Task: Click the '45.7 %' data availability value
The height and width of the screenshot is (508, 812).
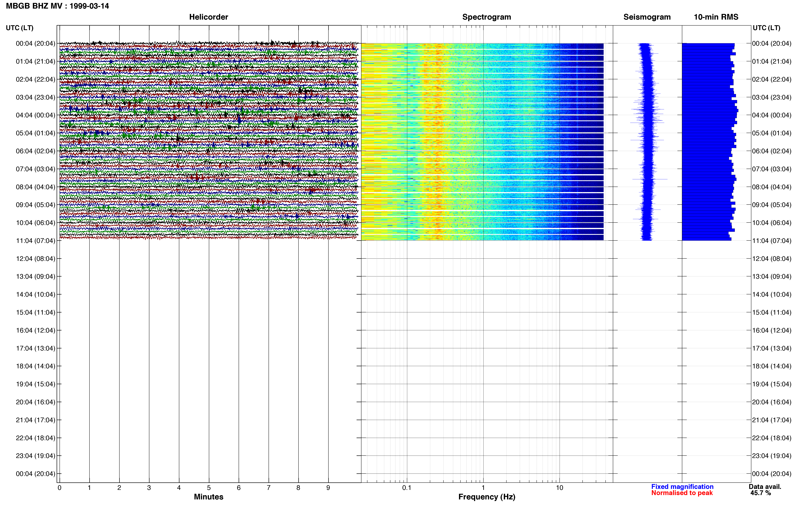Action: 761,493
